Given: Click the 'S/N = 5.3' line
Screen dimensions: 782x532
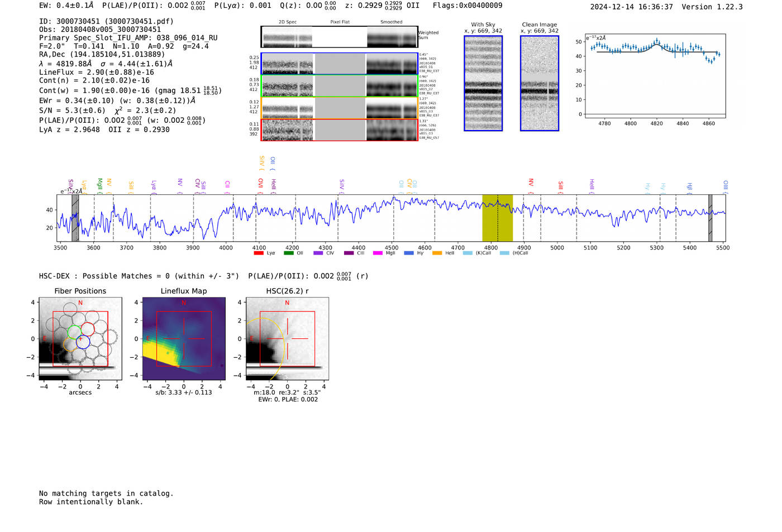Looking at the screenshot, I should pyautogui.click(x=108, y=110).
